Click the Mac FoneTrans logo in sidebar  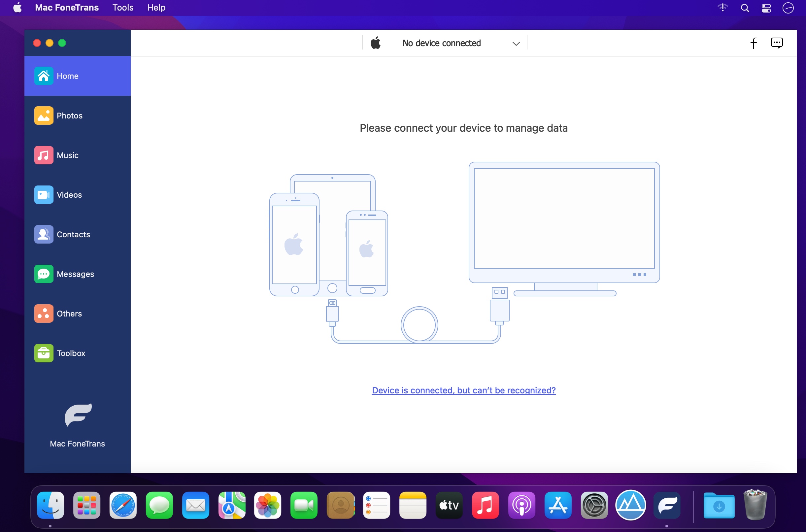coord(78,415)
